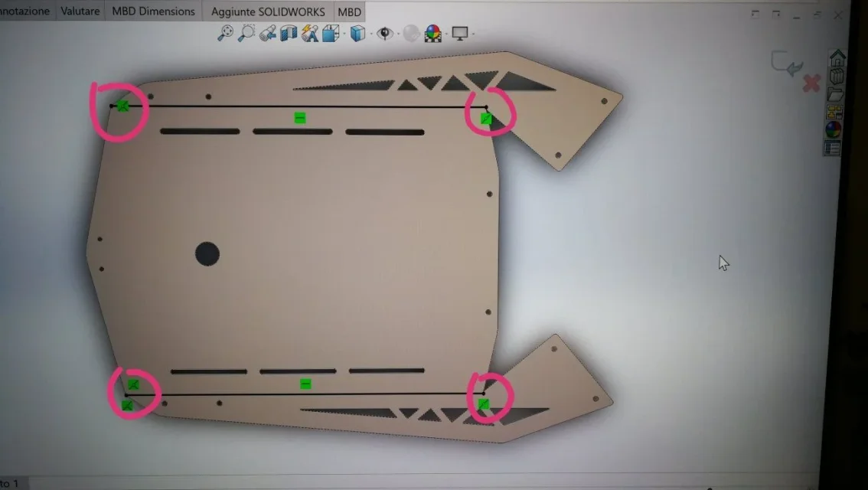Open the Aggiunte SOLIDWORKS tab
Image resolution: width=868 pixels, height=490 pixels.
(x=268, y=11)
